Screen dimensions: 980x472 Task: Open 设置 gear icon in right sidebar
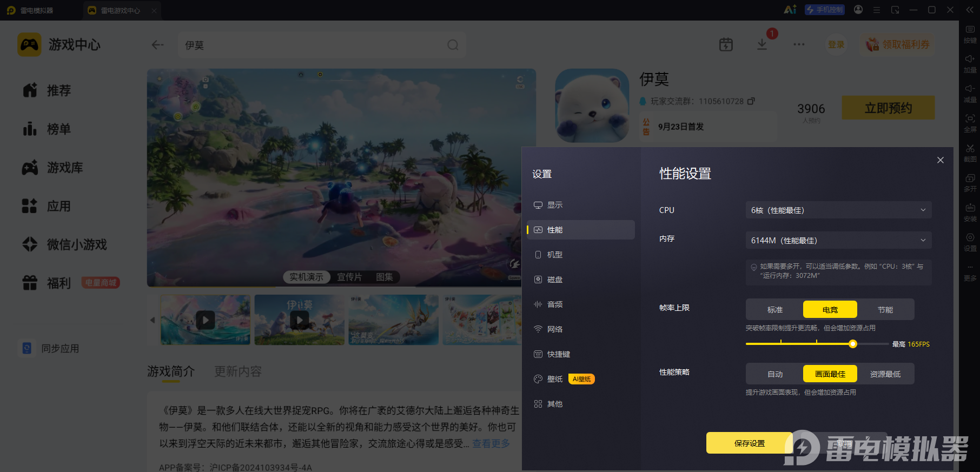(970, 242)
